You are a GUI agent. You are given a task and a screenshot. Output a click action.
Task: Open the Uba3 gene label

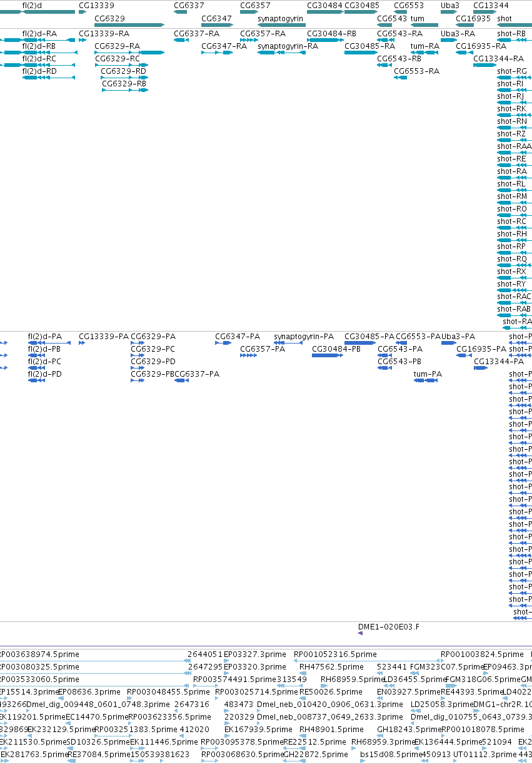point(449,6)
